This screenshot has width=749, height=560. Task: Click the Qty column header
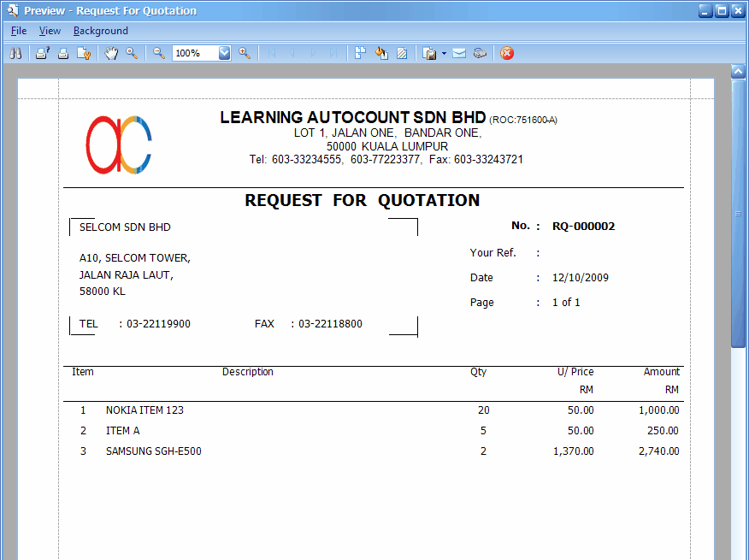[x=478, y=372]
